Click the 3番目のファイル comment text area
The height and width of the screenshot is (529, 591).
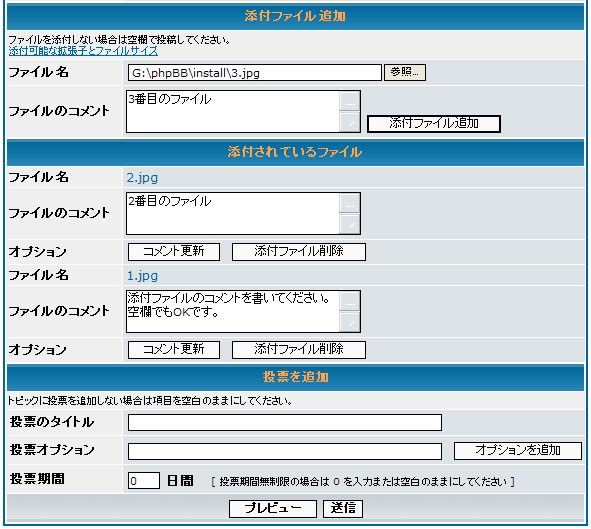233,111
